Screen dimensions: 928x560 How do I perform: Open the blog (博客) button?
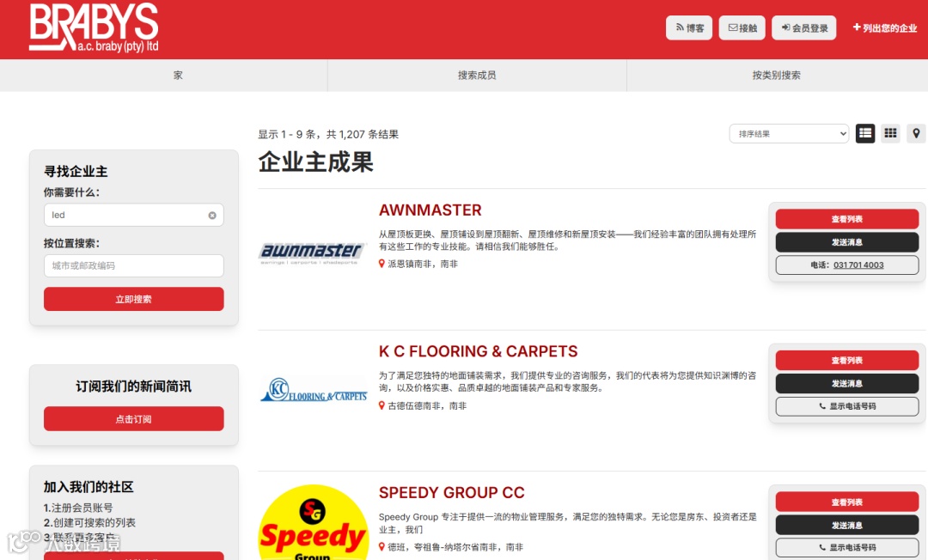coord(689,27)
